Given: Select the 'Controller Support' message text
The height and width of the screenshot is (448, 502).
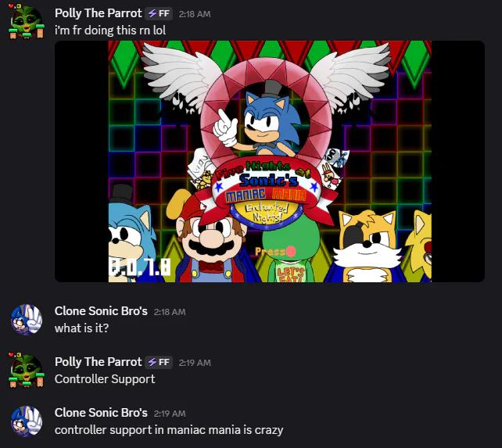Looking at the screenshot, I should tap(105, 379).
